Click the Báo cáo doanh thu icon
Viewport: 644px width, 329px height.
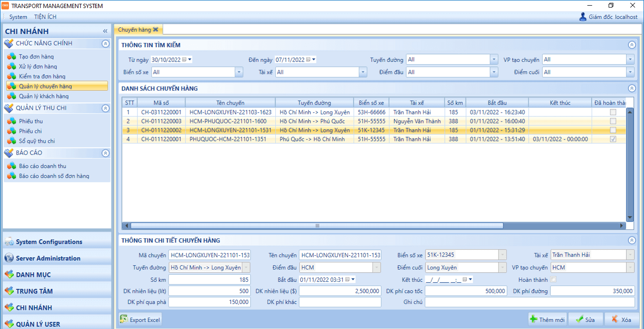[x=11, y=166]
